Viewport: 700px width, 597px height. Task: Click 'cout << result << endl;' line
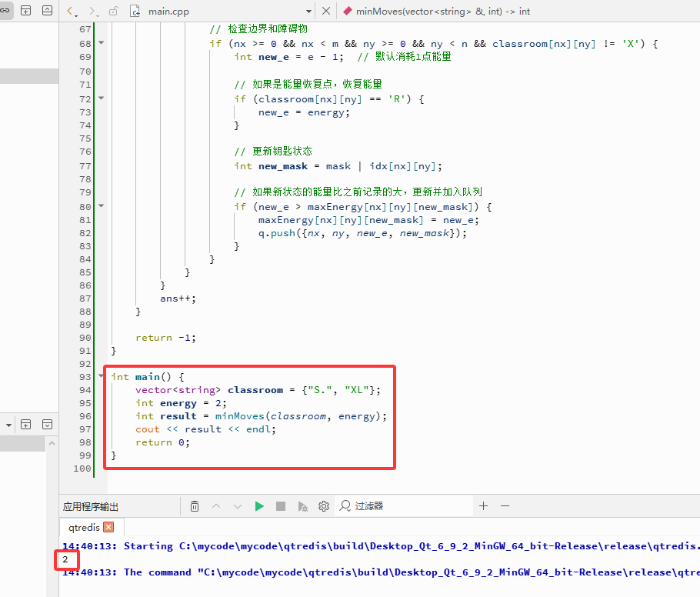pyautogui.click(x=206, y=429)
